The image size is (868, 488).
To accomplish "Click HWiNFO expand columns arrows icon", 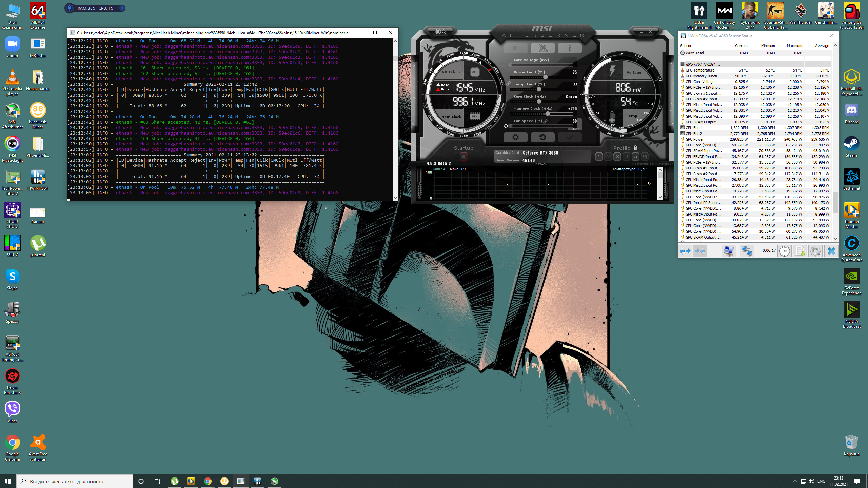I will pyautogui.click(x=685, y=251).
